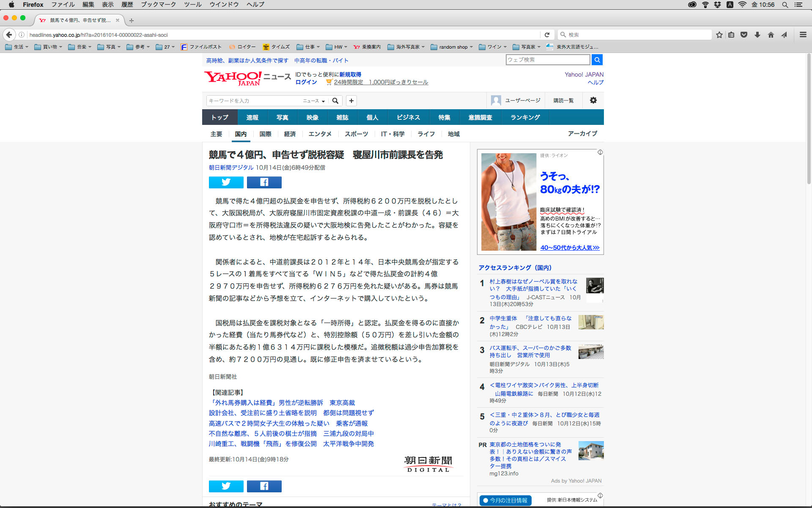Click the plus button beside keyword search
The height and width of the screenshot is (508, 812).
click(x=351, y=101)
